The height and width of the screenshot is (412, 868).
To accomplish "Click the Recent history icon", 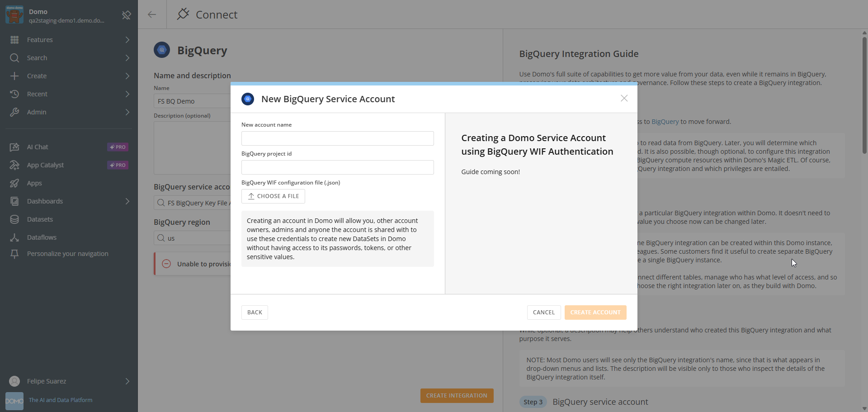I will tap(14, 94).
